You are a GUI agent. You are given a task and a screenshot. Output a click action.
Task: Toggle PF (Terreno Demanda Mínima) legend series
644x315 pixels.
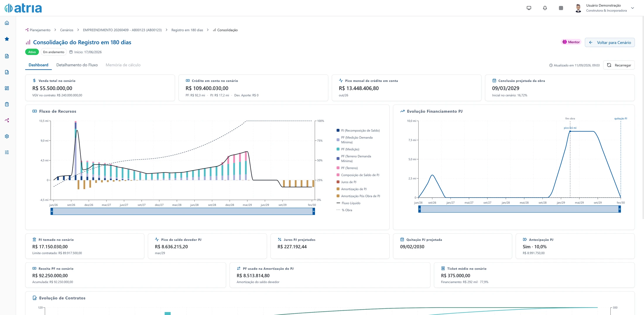tap(354, 159)
